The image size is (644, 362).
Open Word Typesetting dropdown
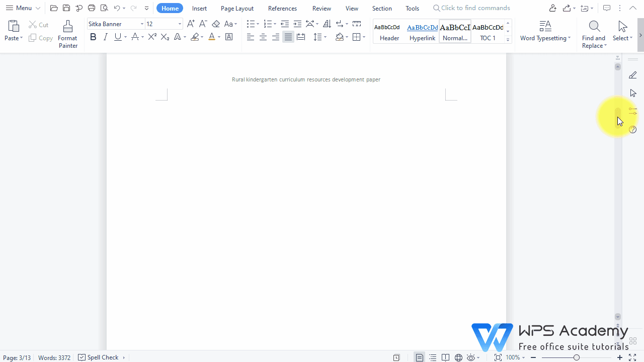(x=545, y=38)
